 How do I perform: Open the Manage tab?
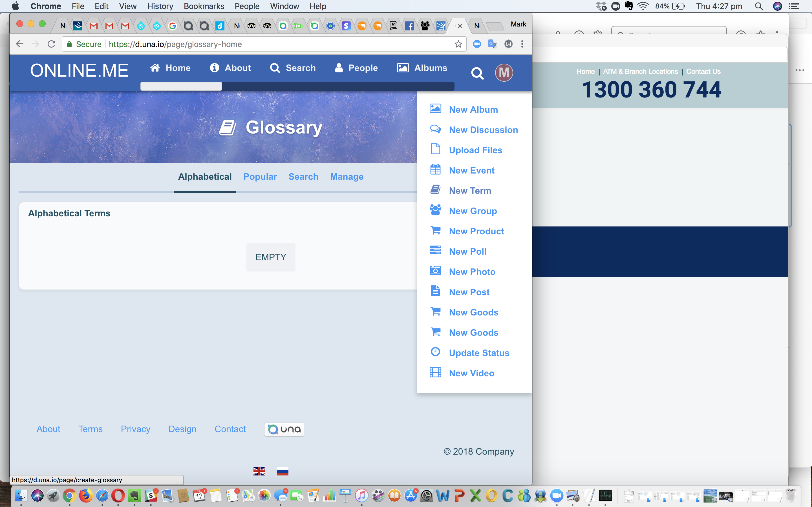coord(347,177)
